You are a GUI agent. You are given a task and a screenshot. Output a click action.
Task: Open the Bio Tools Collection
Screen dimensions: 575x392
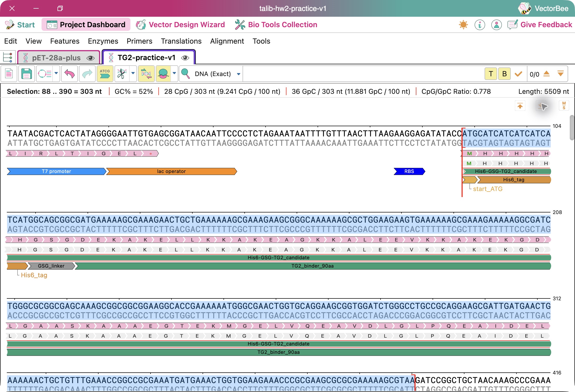tap(276, 25)
